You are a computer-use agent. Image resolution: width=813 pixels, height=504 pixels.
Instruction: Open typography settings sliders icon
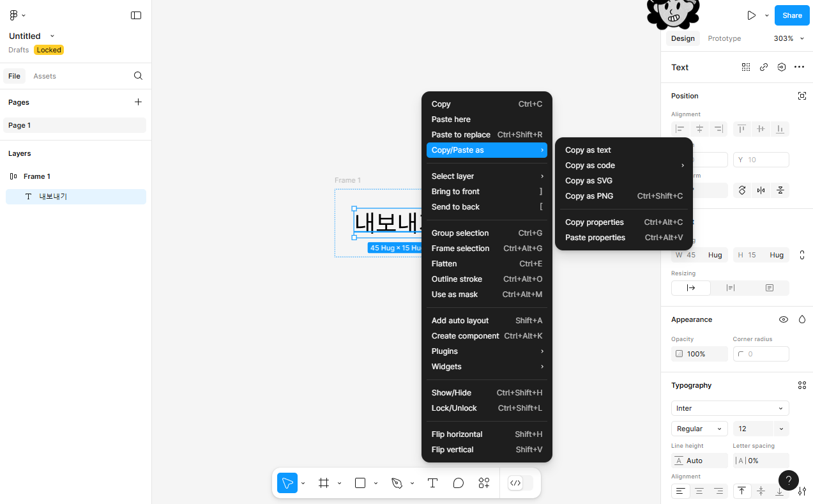click(802, 491)
